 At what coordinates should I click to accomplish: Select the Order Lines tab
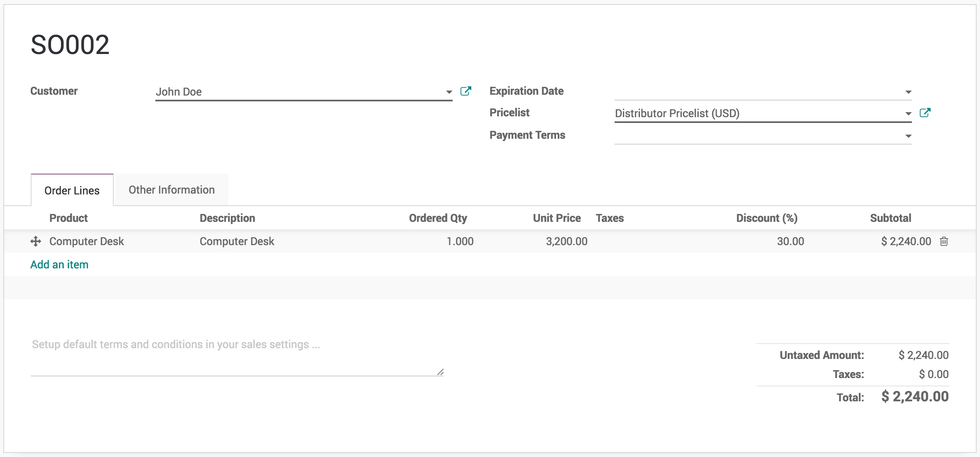72,191
